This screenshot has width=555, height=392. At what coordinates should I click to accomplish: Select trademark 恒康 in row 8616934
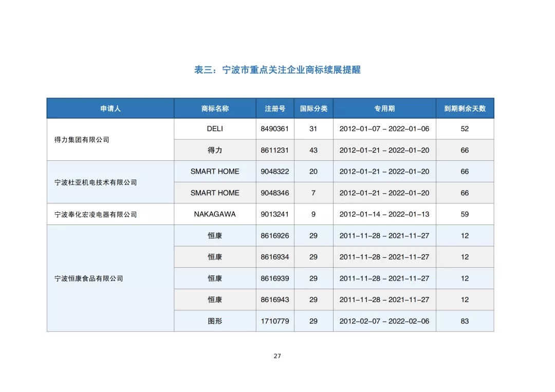[215, 257]
